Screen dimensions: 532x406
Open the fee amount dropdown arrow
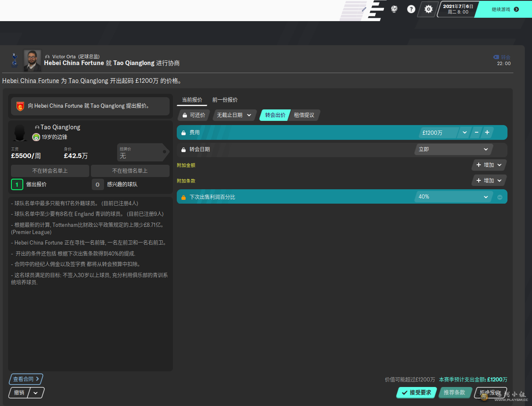[464, 133]
